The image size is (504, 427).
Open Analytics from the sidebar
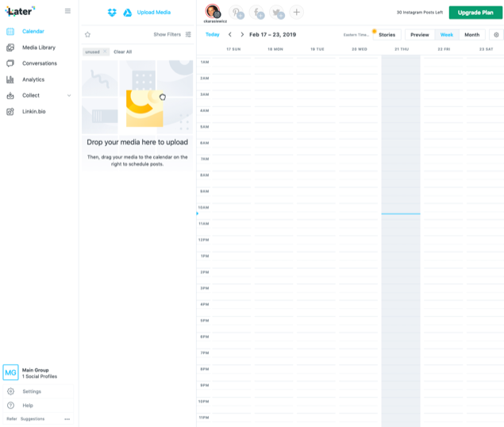(33, 79)
